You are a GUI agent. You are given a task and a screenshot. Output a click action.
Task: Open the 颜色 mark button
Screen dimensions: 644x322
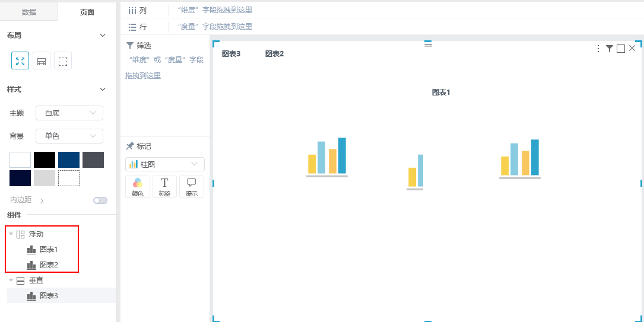138,187
